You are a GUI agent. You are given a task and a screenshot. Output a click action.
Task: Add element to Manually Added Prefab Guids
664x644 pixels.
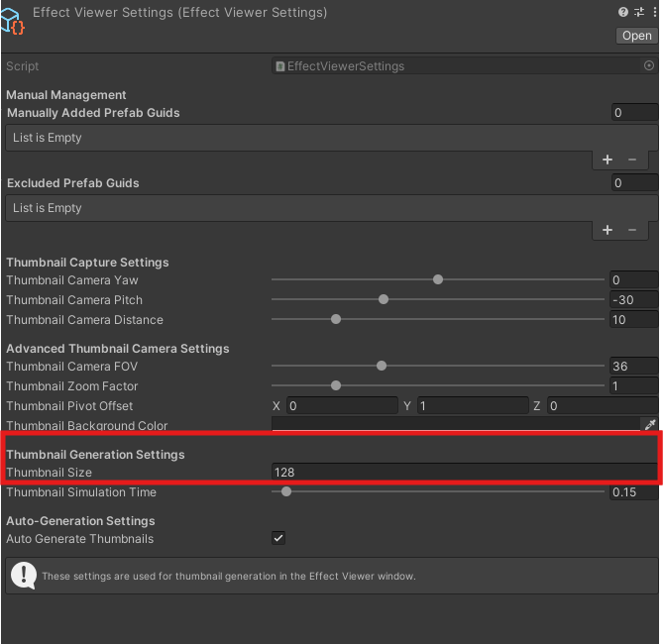(608, 160)
